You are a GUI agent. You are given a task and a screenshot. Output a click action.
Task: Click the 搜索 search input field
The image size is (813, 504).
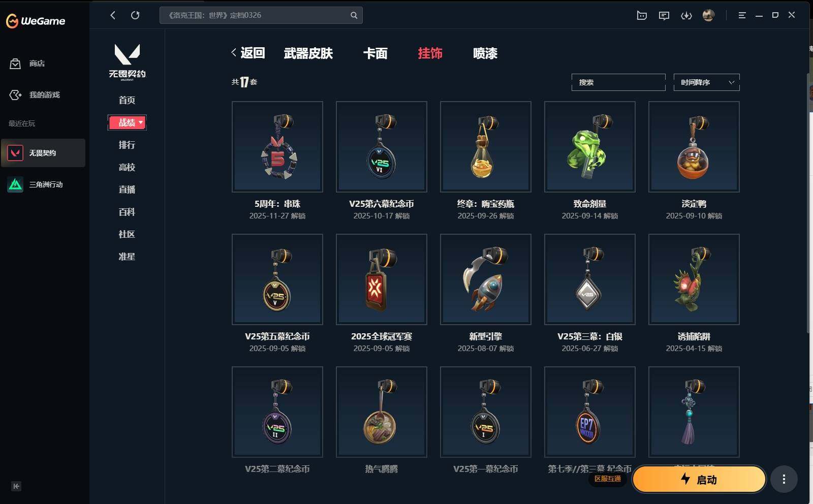point(618,82)
